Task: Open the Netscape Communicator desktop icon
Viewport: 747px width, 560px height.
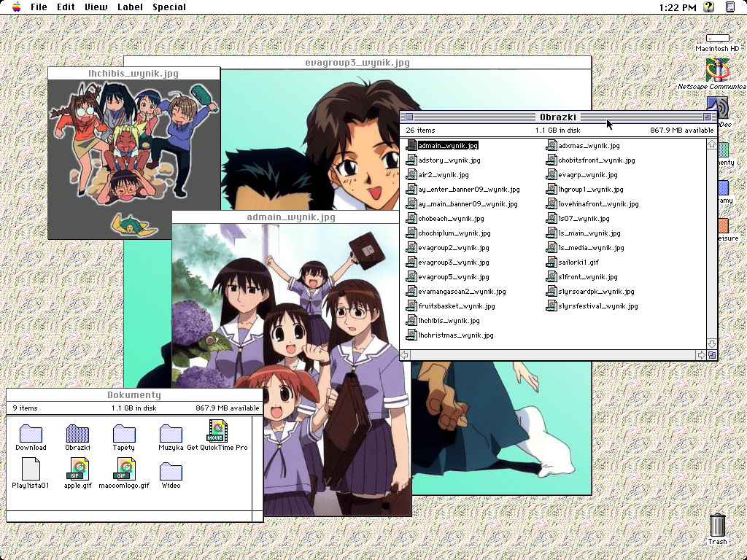Action: [x=718, y=71]
